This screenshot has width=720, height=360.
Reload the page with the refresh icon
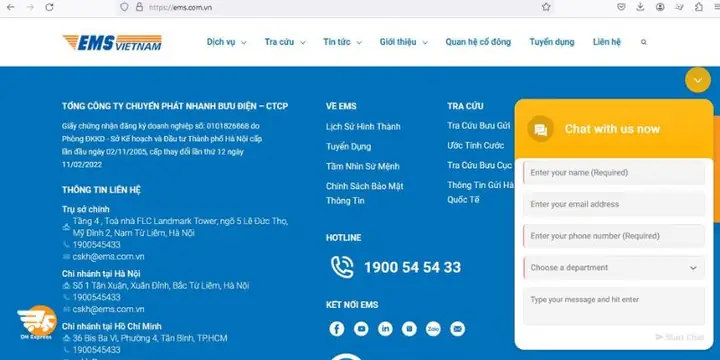[50, 7]
